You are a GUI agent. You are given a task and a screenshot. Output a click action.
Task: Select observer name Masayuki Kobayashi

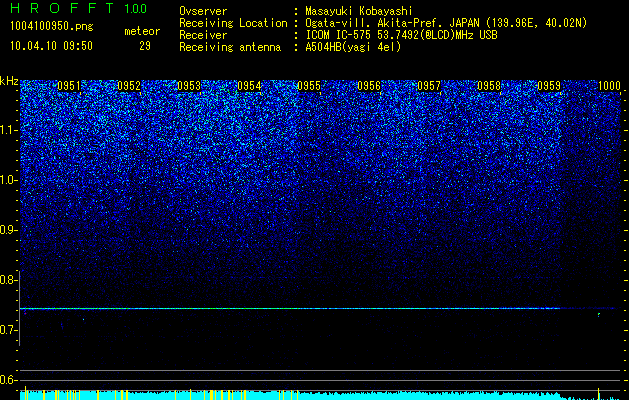tap(359, 12)
